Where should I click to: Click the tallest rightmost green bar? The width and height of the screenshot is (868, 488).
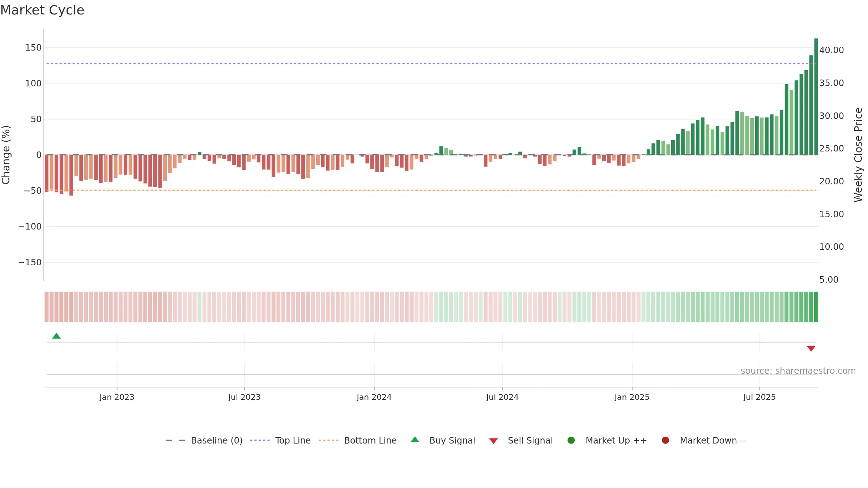(x=816, y=97)
